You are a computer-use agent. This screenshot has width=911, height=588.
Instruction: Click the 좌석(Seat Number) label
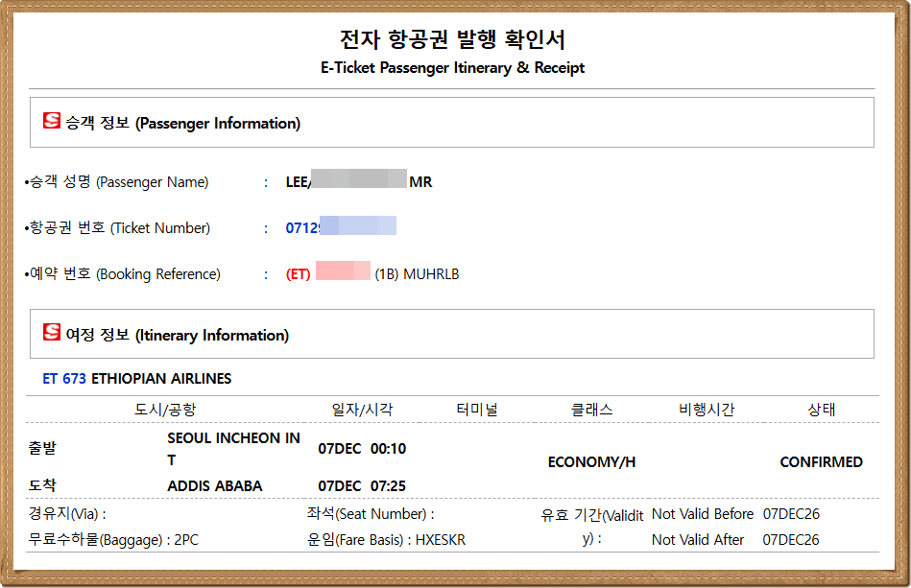(371, 514)
